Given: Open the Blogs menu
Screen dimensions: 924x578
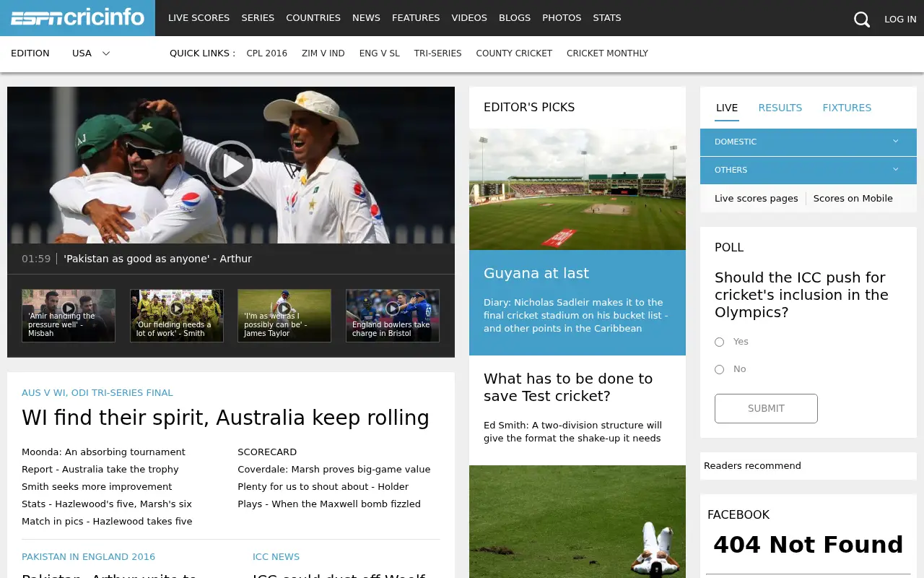Looking at the screenshot, I should click(x=515, y=18).
